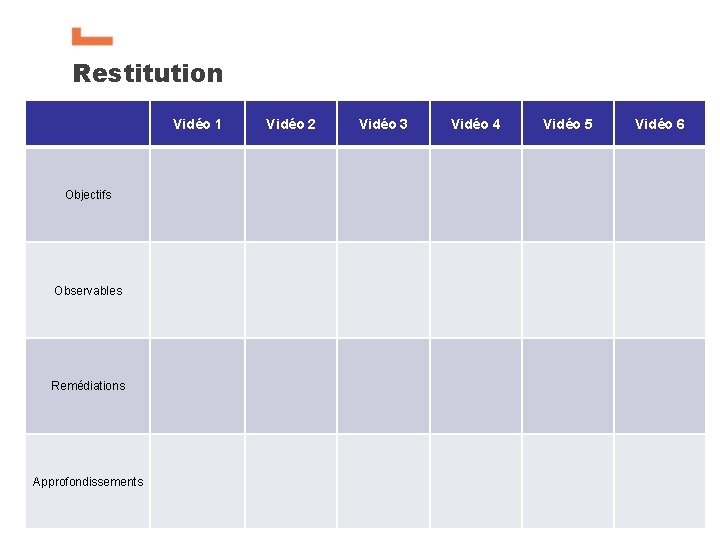Click Objectifs cell under Vidéo 4
Screen dimensions: 720x540
pos(476,195)
